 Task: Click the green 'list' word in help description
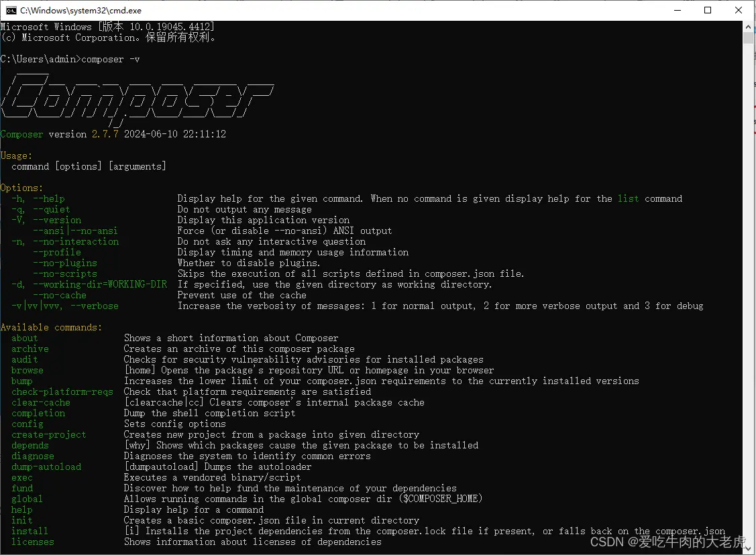coord(629,198)
